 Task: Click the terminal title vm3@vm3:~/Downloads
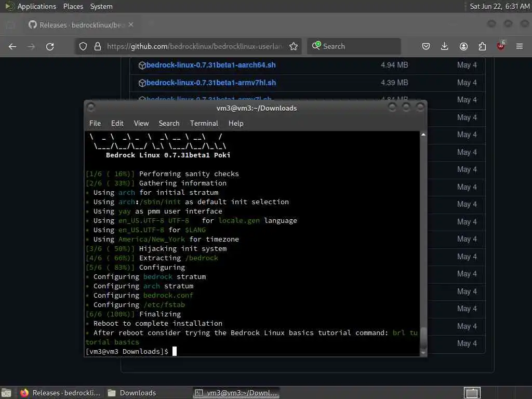[x=257, y=108]
